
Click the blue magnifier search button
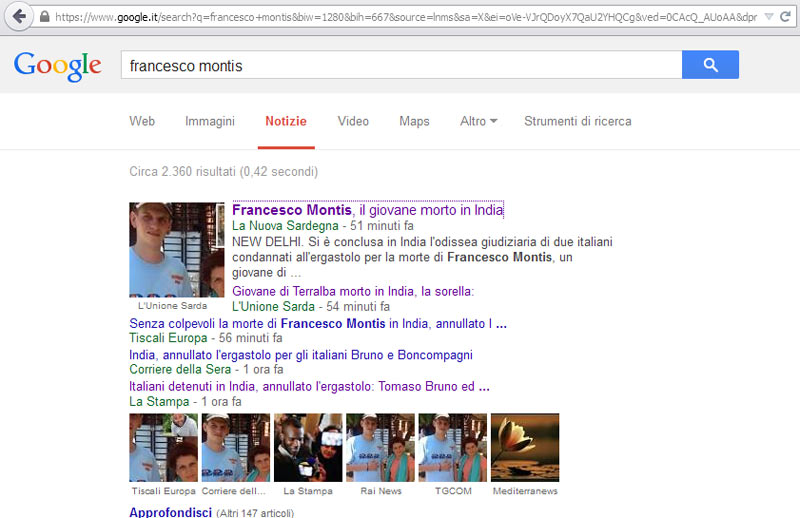pyautogui.click(x=710, y=65)
